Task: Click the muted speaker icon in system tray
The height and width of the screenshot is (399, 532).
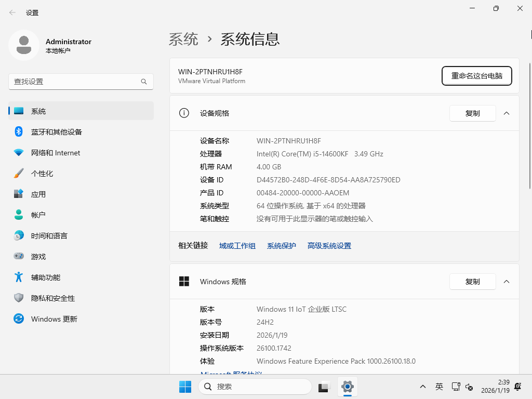Action: (x=470, y=388)
